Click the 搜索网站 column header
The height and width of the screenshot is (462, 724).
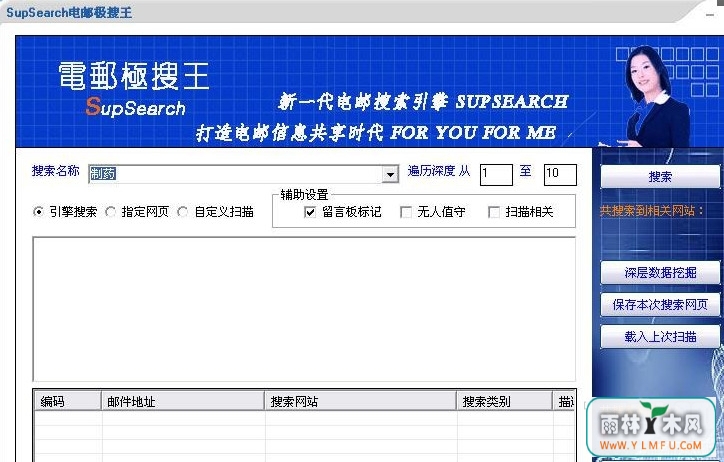pos(361,401)
